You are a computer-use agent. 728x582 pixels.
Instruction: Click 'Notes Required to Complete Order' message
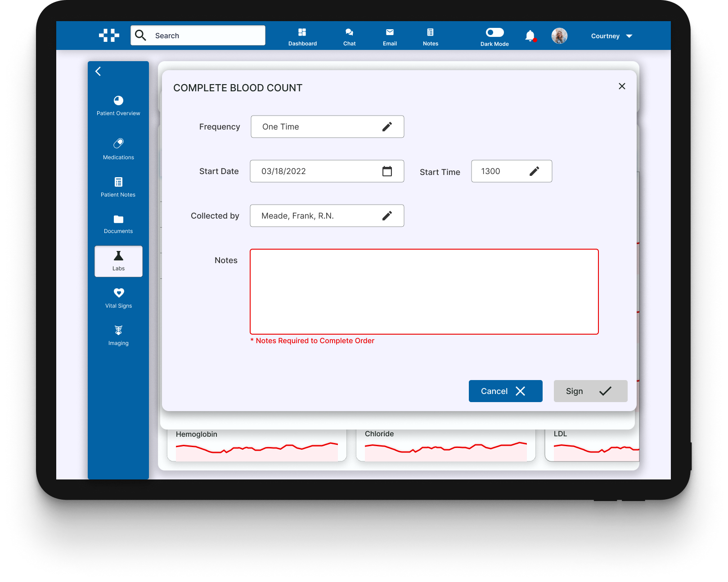coord(312,341)
